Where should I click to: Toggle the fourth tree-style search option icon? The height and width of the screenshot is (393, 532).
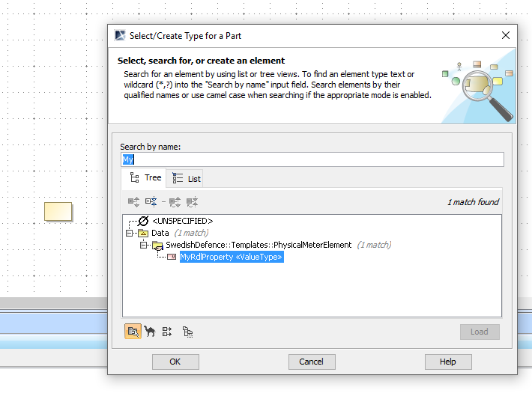click(187, 331)
